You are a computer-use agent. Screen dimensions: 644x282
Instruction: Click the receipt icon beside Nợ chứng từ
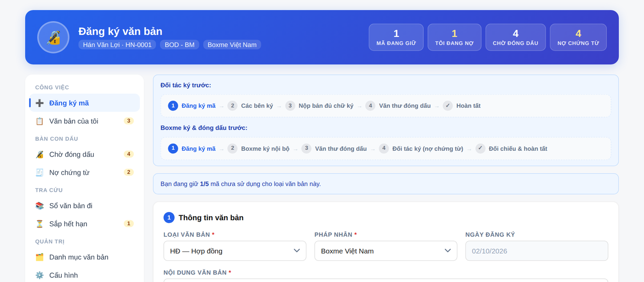(40, 173)
